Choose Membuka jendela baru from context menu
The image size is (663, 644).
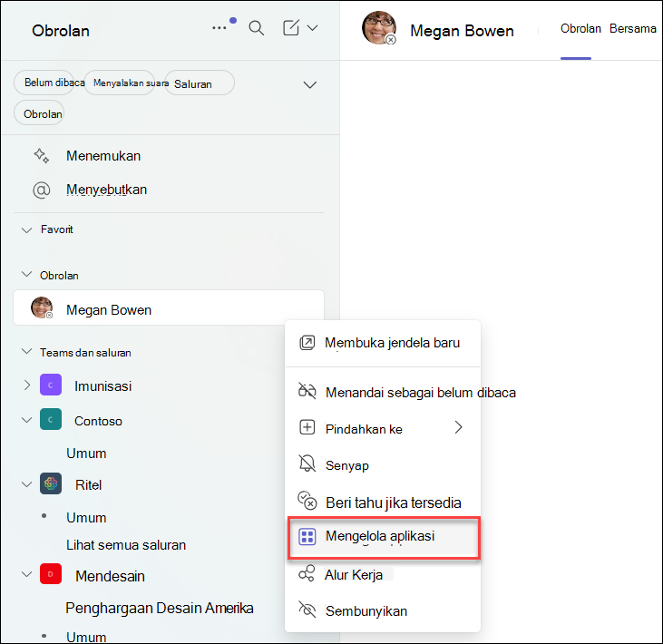[x=383, y=343]
